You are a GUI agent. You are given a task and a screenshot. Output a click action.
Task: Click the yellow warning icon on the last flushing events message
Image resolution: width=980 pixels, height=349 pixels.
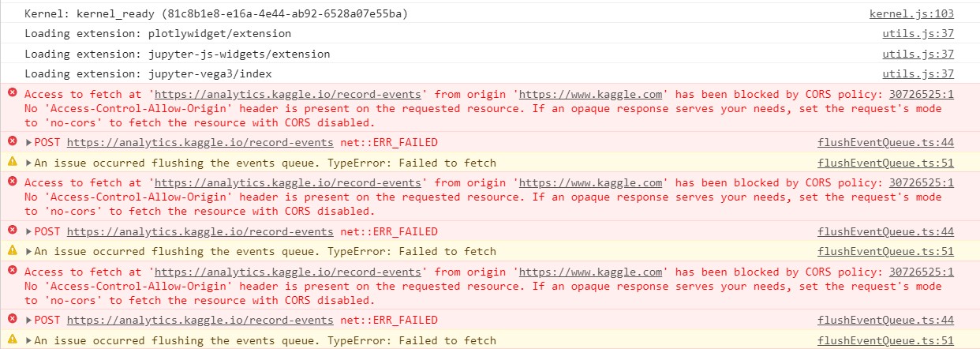(x=12, y=340)
